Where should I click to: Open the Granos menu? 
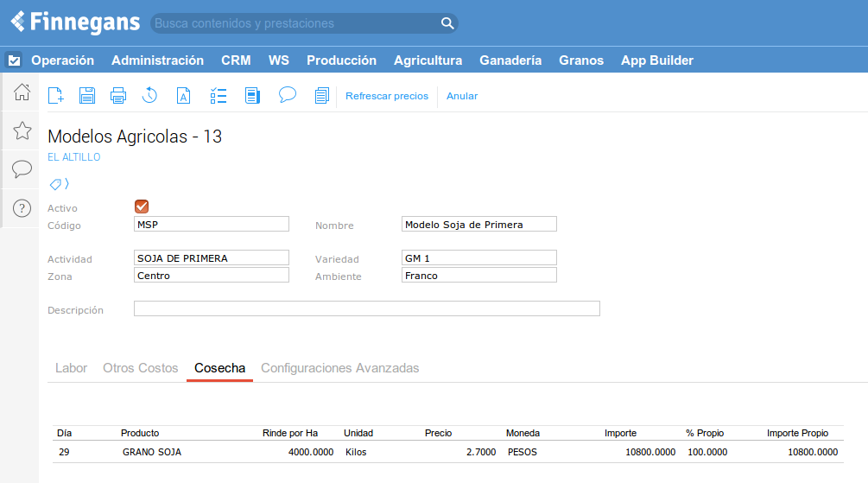pyautogui.click(x=581, y=60)
